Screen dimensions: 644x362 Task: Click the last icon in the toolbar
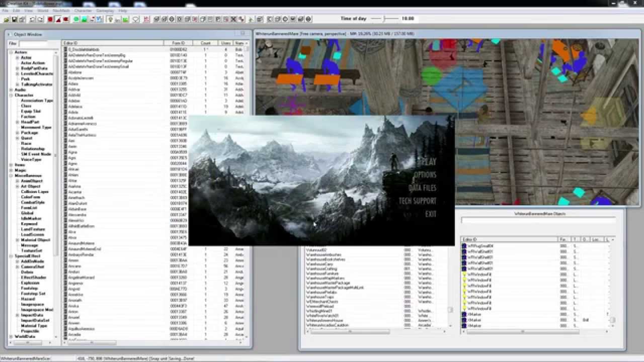309,19
